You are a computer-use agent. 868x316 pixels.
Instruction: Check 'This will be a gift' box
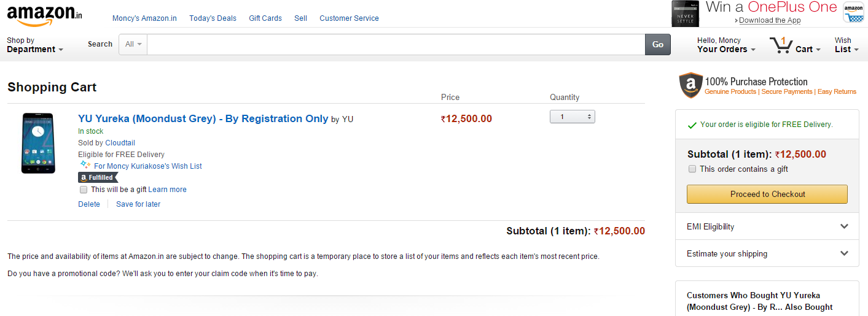84,190
